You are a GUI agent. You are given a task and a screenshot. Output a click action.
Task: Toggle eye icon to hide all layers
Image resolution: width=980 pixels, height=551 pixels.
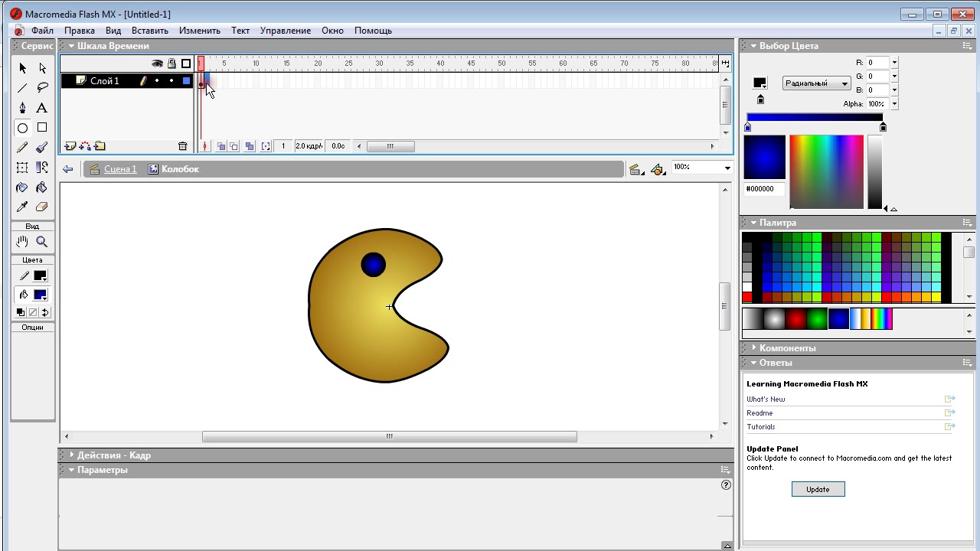157,64
